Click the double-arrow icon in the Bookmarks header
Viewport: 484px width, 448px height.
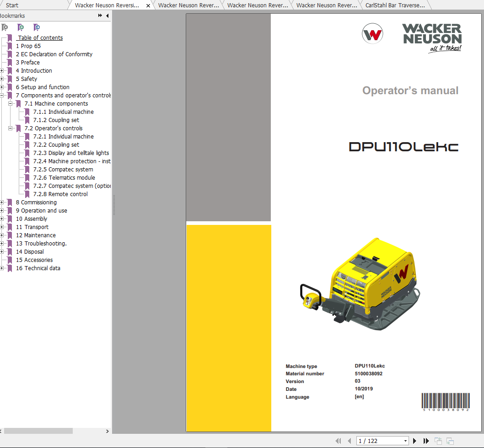[100, 16]
